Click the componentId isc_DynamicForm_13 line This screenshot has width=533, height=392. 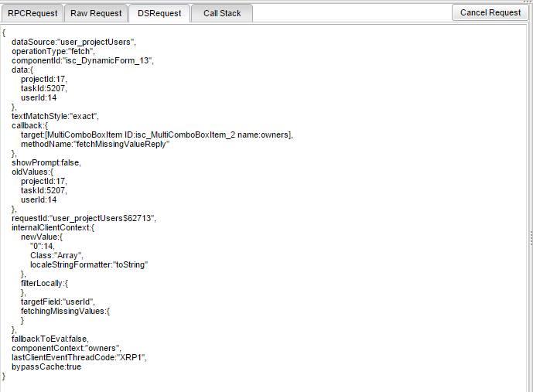82,60
